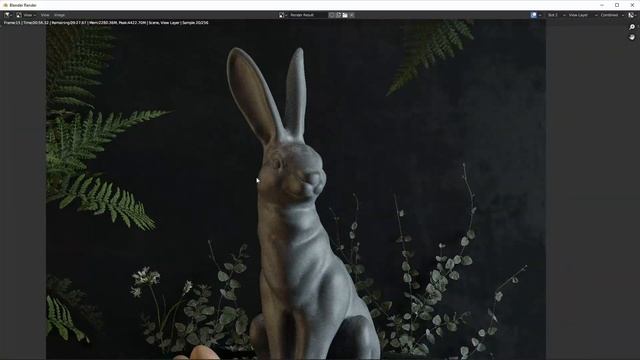The width and height of the screenshot is (640, 360).
Task: Click the new image icon
Action: tap(338, 15)
